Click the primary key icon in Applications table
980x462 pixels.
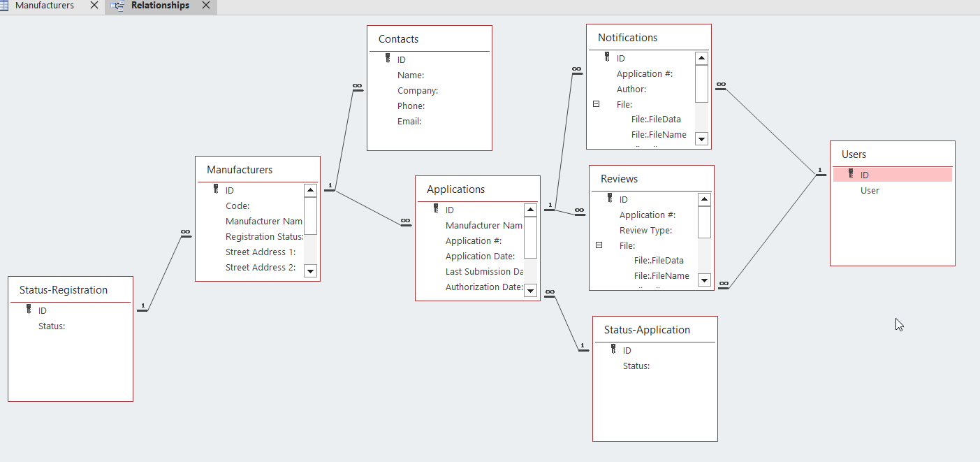[436, 209]
